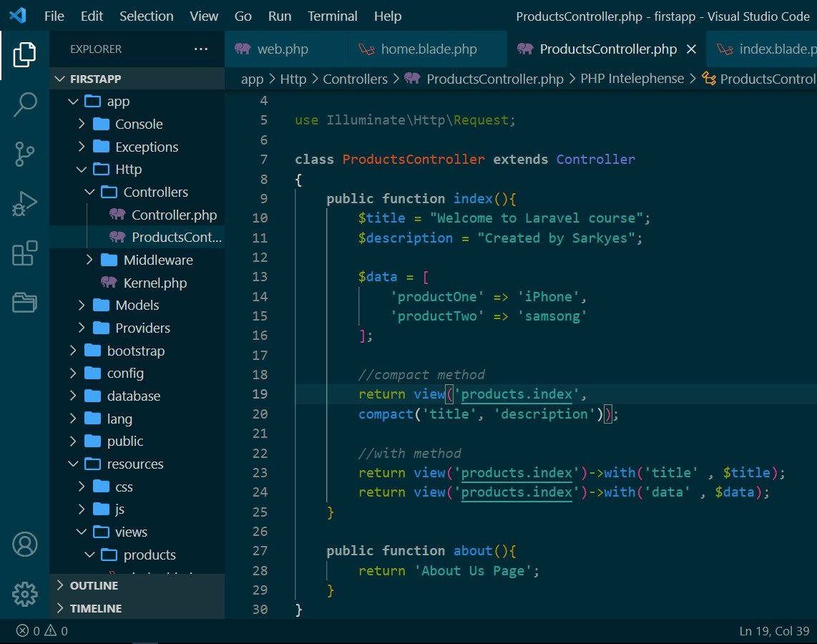Click the '//compact method' comment
Image resolution: width=817 pixels, height=644 pixels.
tap(421, 375)
